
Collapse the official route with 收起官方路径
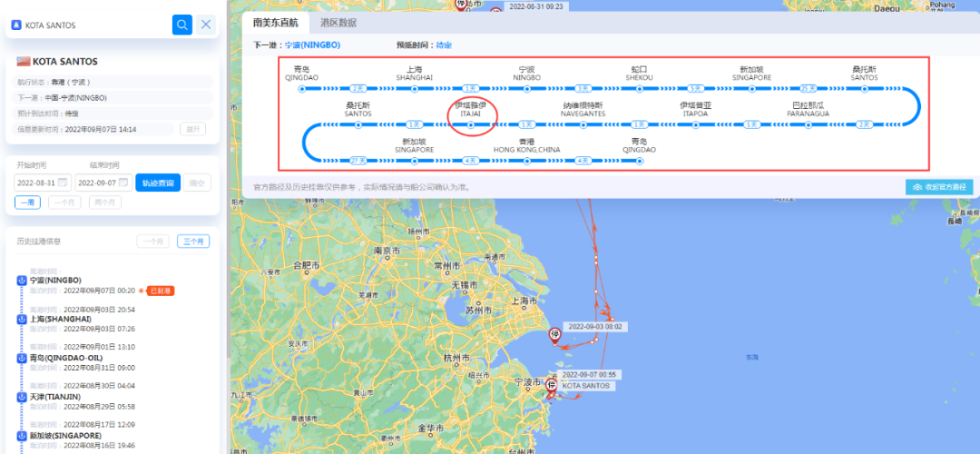(x=939, y=187)
